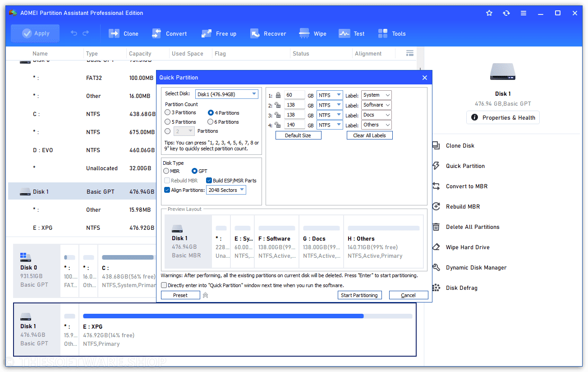
Task: Click the Preset button
Action: click(x=180, y=295)
